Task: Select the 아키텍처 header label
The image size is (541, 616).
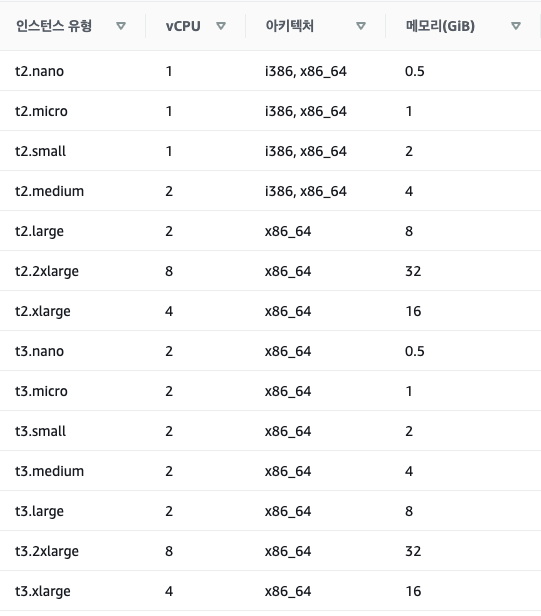Action: click(x=290, y=26)
